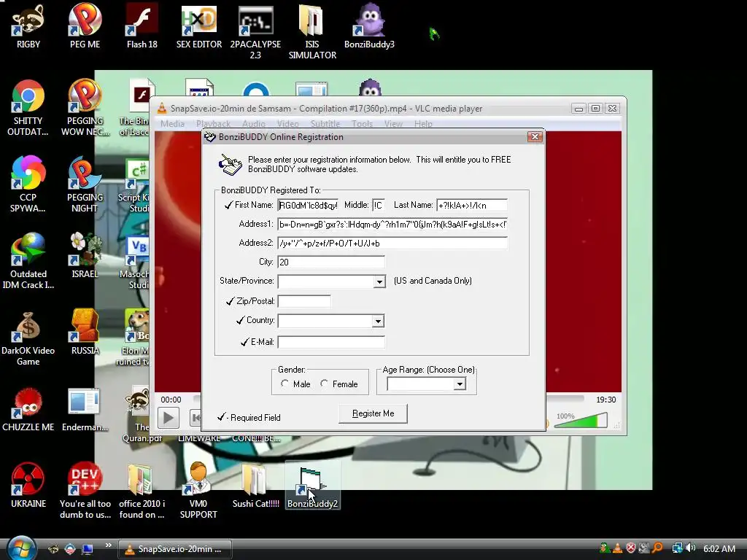This screenshot has width=747, height=560.
Task: Click the Address2 text field
Action: pyautogui.click(x=392, y=243)
